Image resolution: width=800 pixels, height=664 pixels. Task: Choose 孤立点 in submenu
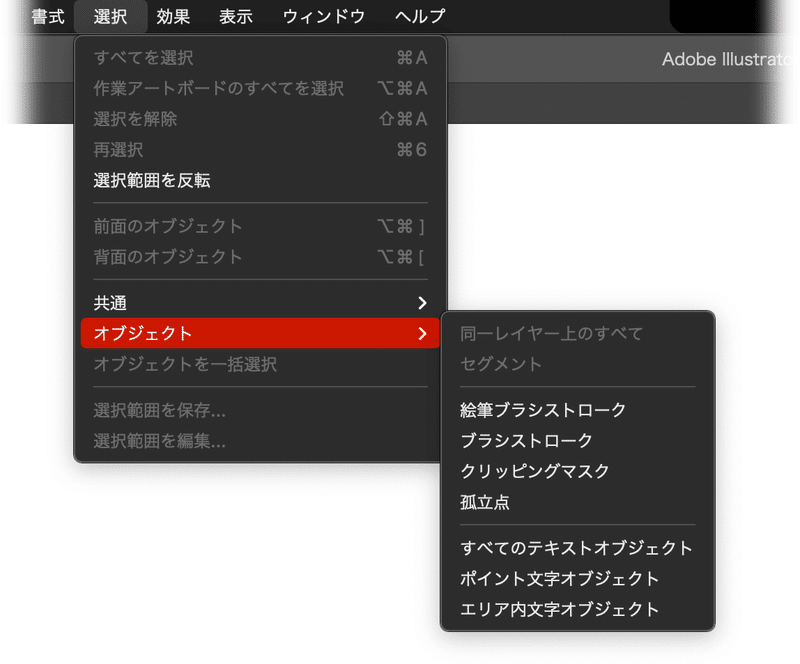click(578, 502)
